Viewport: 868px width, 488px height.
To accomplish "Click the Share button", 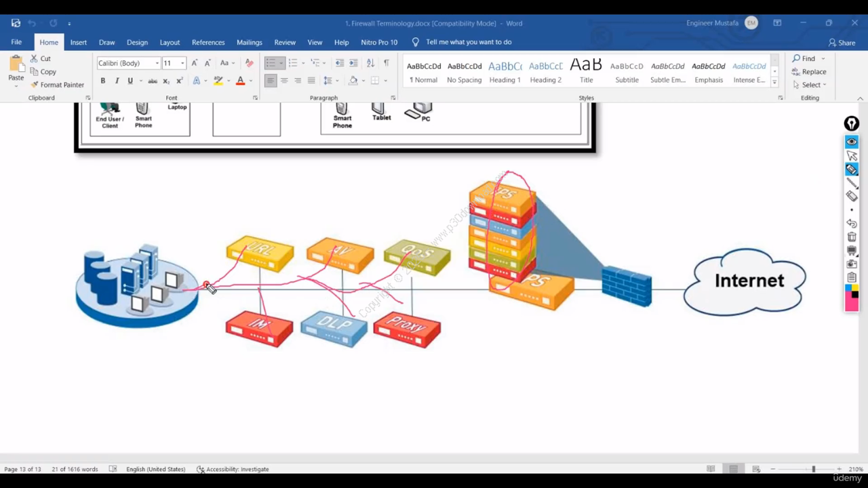I will tap(842, 43).
